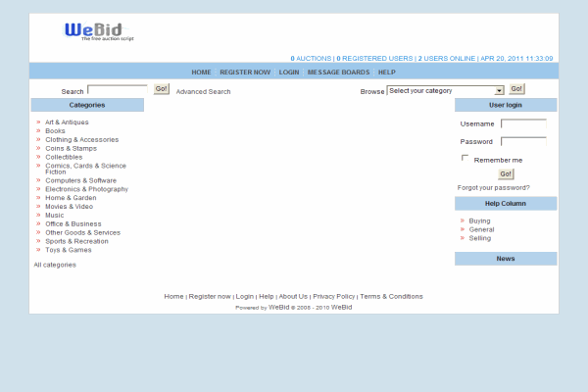
Task: Tick the Remember me checkbox
Action: click(x=465, y=158)
